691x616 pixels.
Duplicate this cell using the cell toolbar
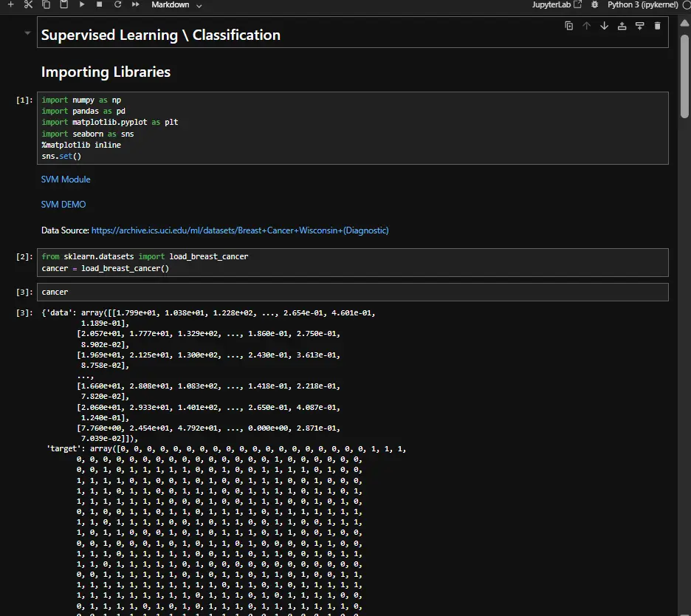tap(568, 26)
